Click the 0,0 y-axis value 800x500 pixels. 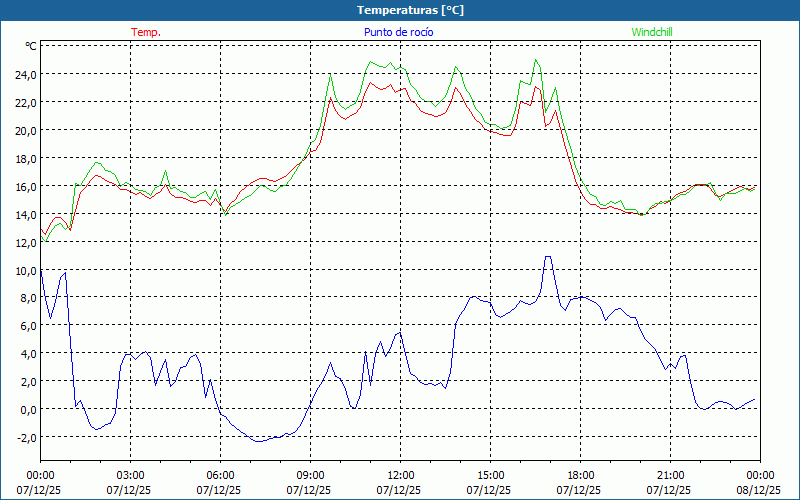27,409
